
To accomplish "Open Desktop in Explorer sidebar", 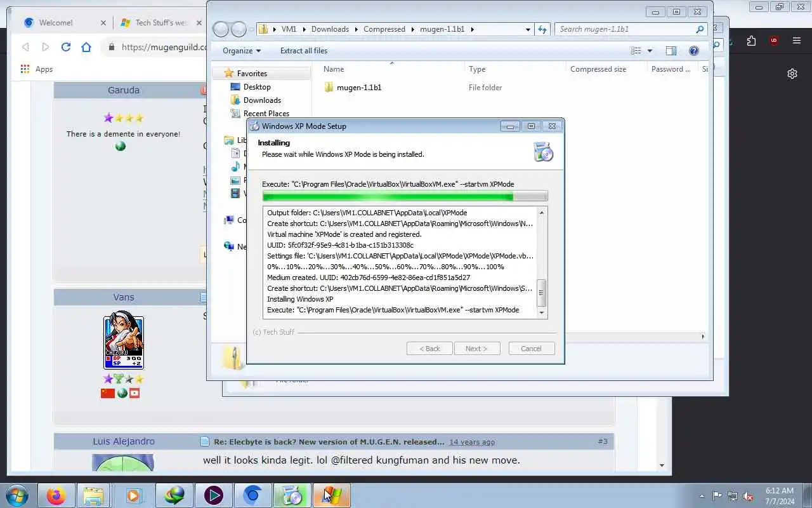I will [x=257, y=87].
